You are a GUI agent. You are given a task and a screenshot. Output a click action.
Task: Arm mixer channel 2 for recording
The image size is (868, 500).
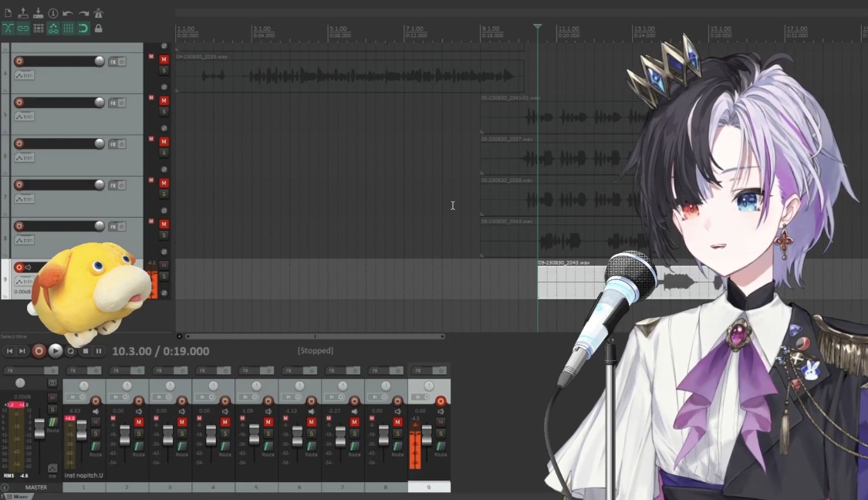[x=139, y=401]
